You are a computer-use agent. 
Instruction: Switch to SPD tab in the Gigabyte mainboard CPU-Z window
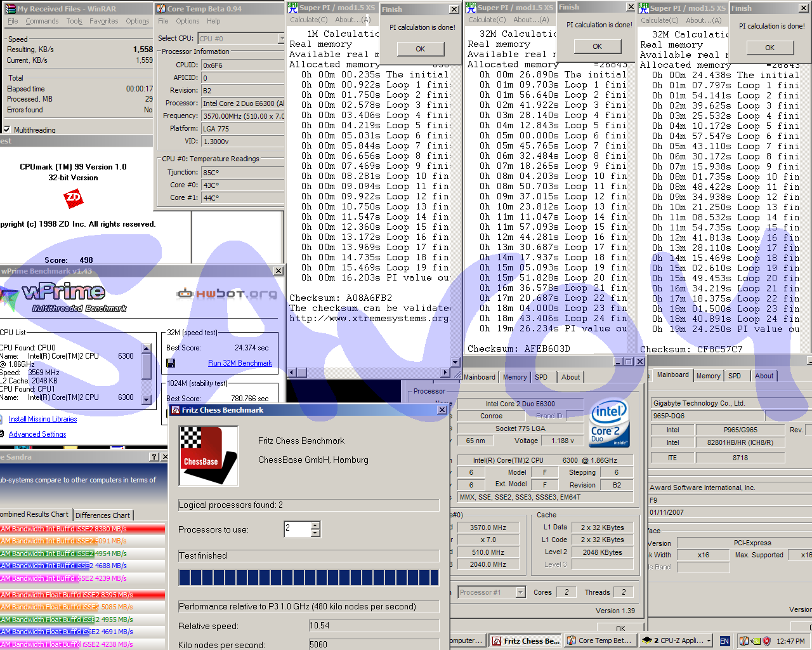[x=735, y=376]
